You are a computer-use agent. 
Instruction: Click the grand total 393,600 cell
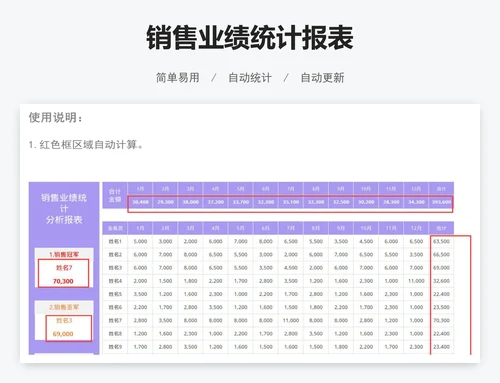pyautogui.click(x=441, y=202)
